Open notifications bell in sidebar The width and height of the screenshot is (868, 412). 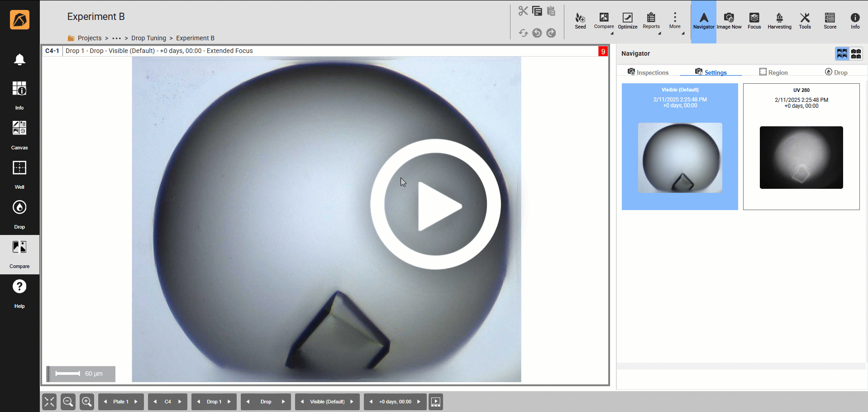coord(19,60)
